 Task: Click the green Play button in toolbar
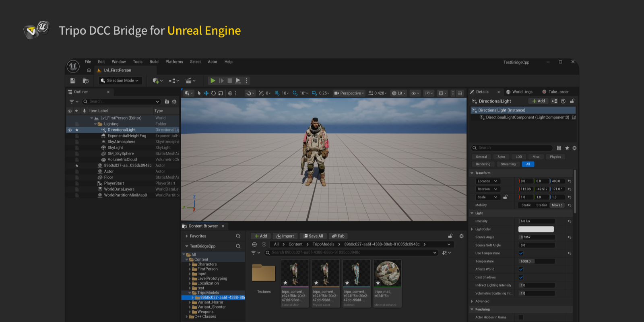coord(213,81)
